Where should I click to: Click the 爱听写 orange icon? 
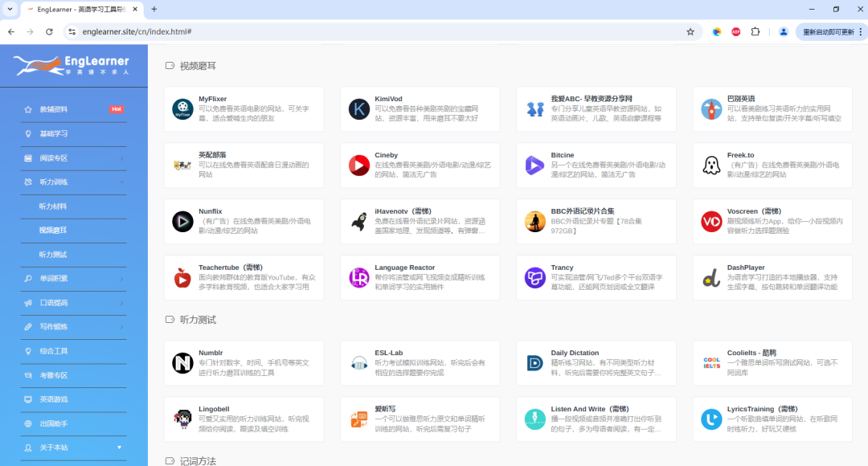(x=358, y=419)
